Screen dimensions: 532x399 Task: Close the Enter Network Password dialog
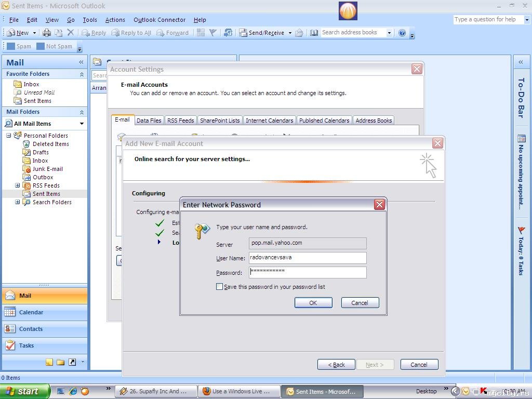(379, 204)
